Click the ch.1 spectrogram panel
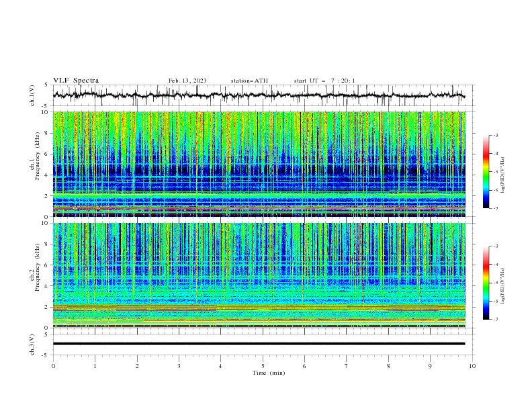This screenshot has width=532, height=411. pyautogui.click(x=259, y=164)
